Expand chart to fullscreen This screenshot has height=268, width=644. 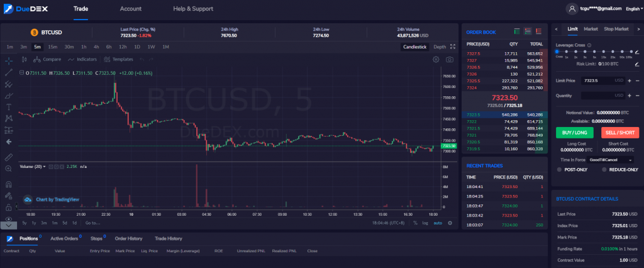(x=453, y=47)
